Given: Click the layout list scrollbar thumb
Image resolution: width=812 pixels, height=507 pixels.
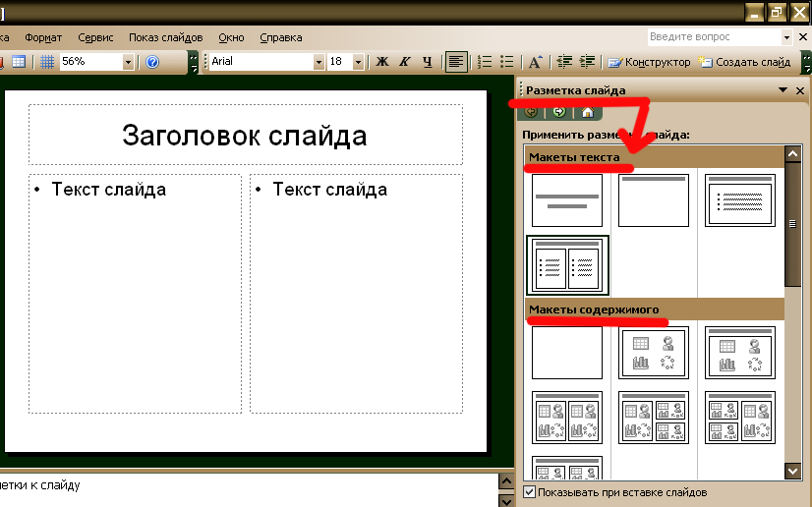Looking at the screenshot, I should coord(792,224).
